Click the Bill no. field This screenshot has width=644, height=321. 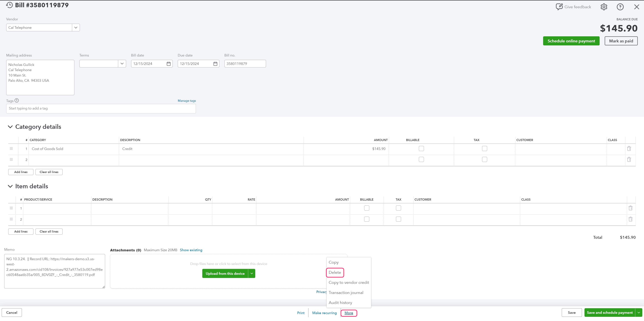click(x=245, y=64)
